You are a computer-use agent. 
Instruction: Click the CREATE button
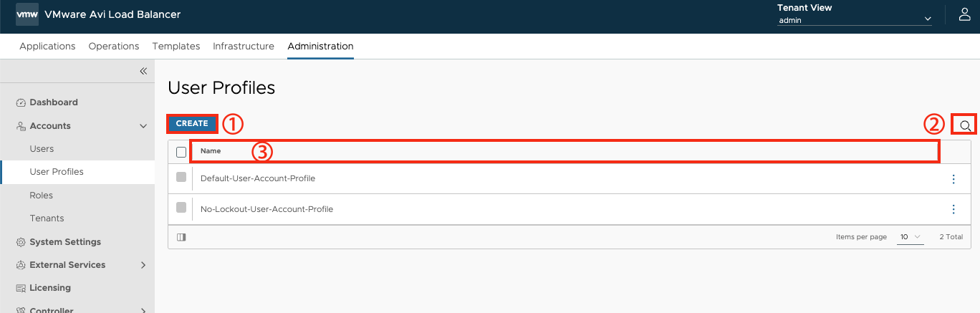coord(192,123)
